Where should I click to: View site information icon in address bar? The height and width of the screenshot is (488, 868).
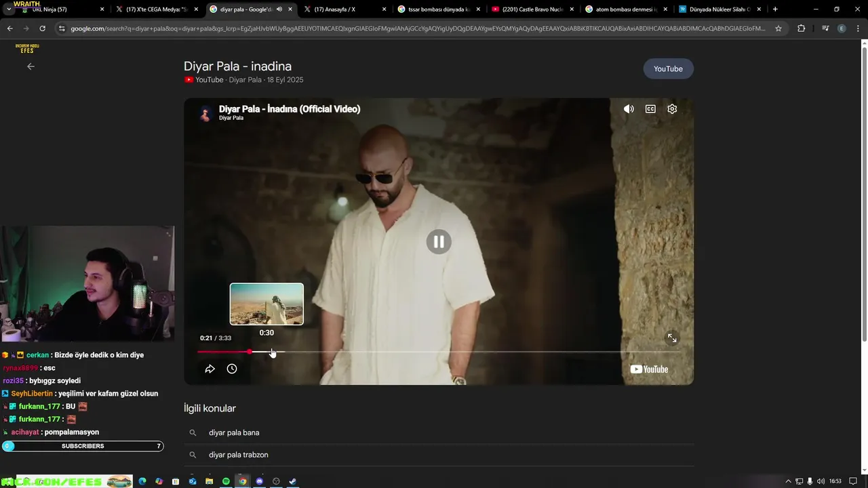pos(62,28)
